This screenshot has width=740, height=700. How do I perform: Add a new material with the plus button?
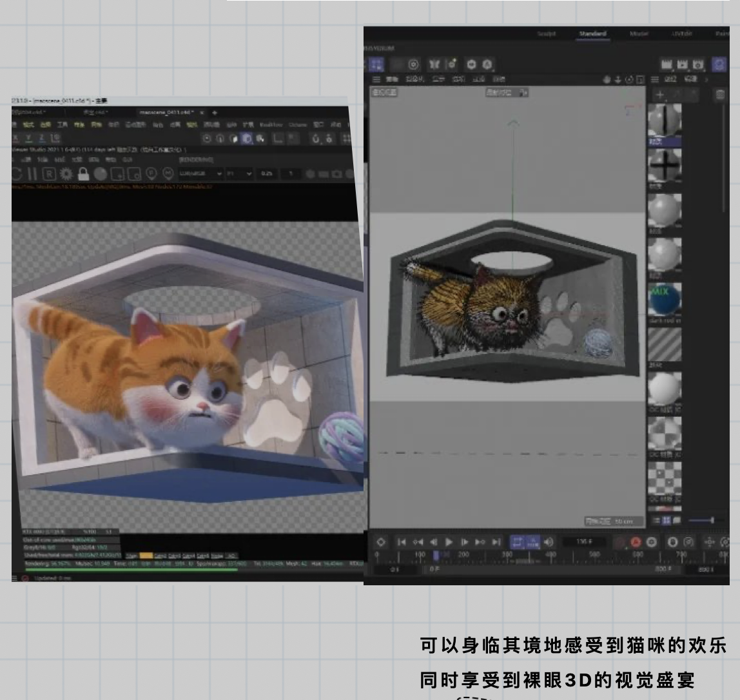point(660,95)
